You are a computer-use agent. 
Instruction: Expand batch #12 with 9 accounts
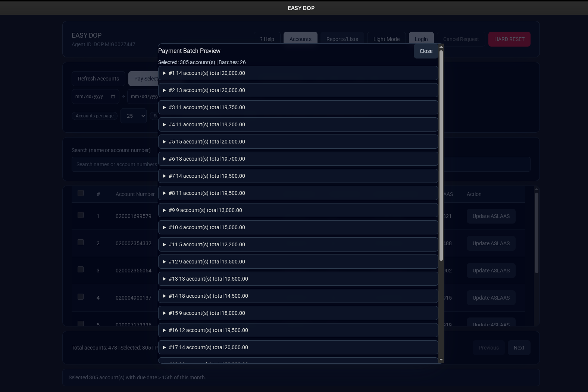pyautogui.click(x=298, y=262)
